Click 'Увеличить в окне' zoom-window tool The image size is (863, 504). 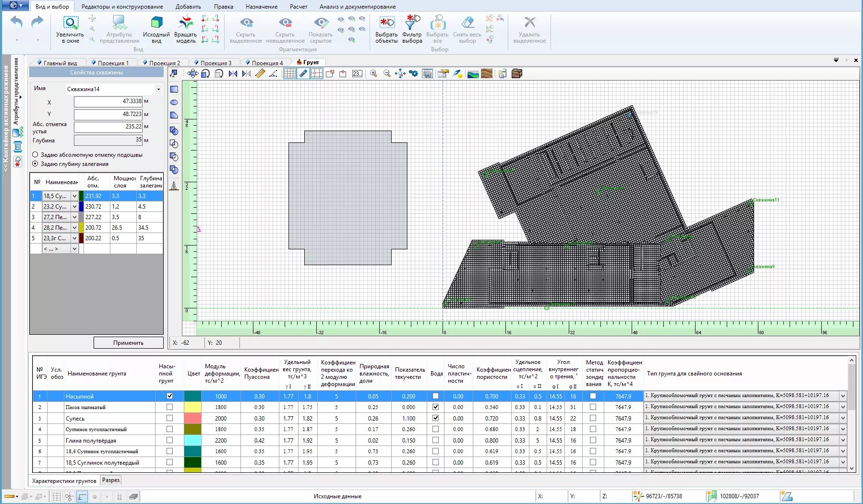(x=70, y=30)
